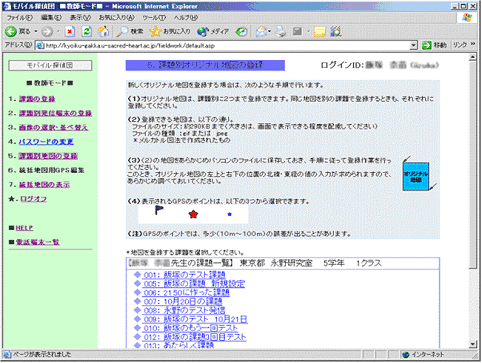
Task: Click the ログオフ logoff link
Action: click(x=33, y=199)
